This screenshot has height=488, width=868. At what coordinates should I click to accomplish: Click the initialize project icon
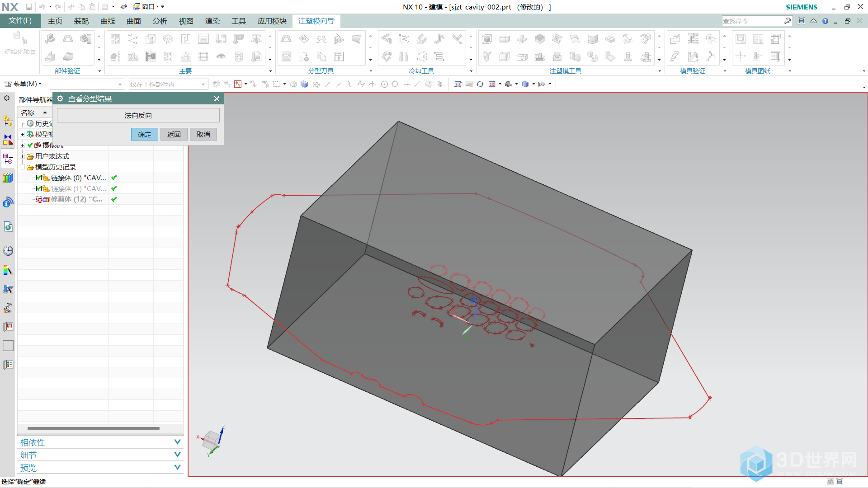point(20,43)
